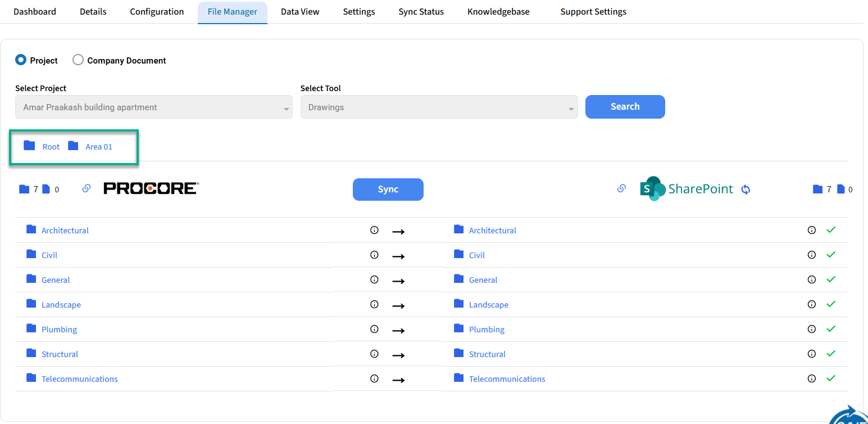Image resolution: width=868 pixels, height=424 pixels.
Task: Click info icon in Procore Plumbing row
Action: [x=374, y=329]
